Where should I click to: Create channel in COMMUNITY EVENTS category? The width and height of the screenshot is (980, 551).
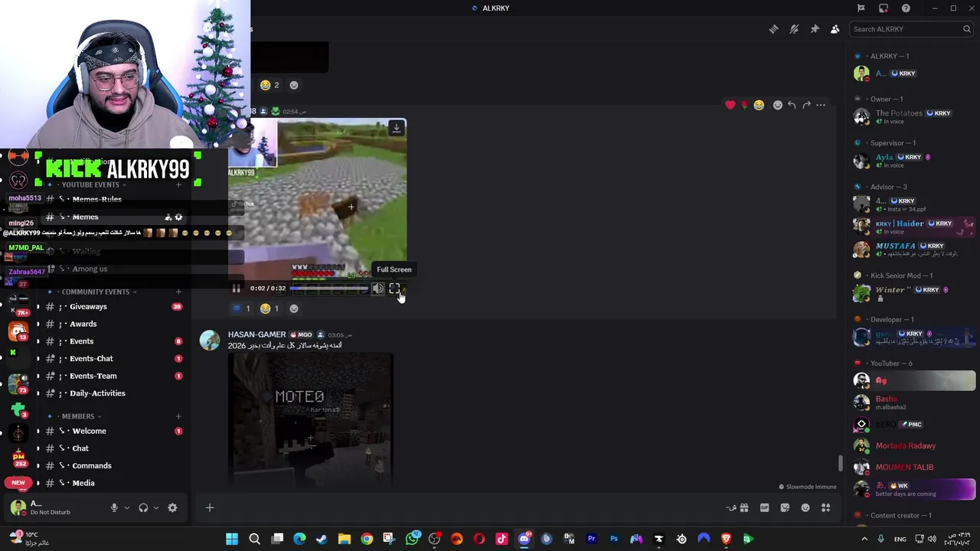point(178,292)
